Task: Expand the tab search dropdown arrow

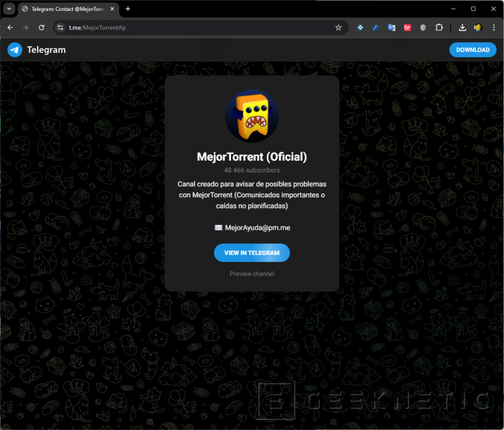Action: coord(9,9)
